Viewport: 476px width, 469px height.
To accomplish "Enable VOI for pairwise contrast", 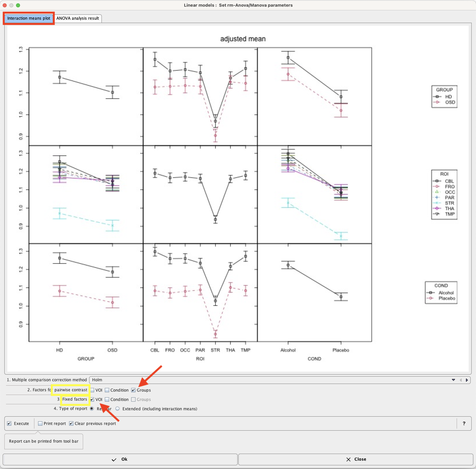I will pos(92,390).
